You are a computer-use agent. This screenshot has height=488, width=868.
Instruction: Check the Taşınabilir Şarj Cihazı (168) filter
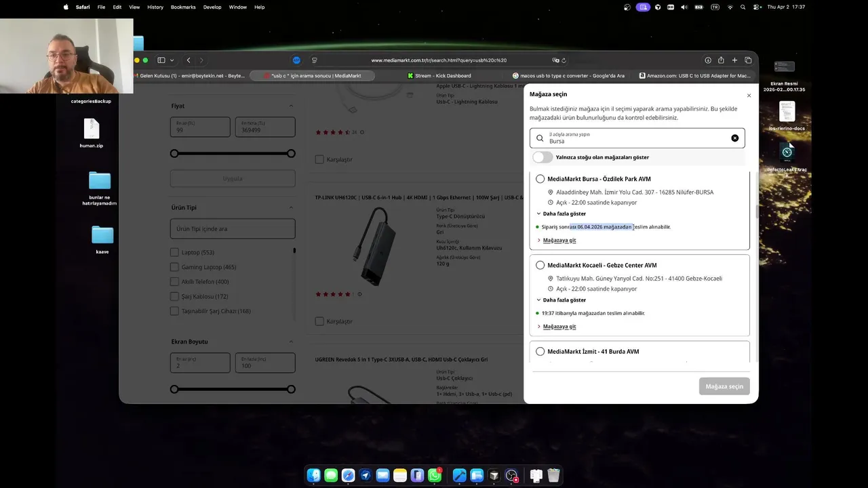tap(174, 311)
